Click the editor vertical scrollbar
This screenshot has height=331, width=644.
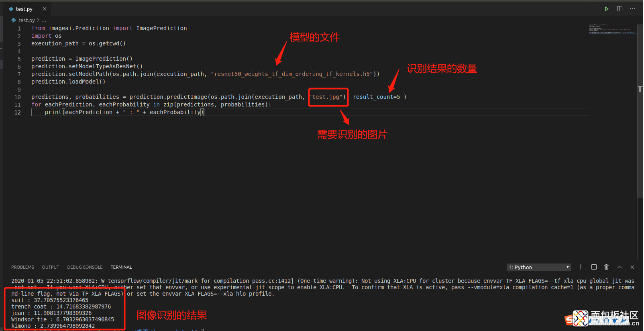click(x=640, y=111)
